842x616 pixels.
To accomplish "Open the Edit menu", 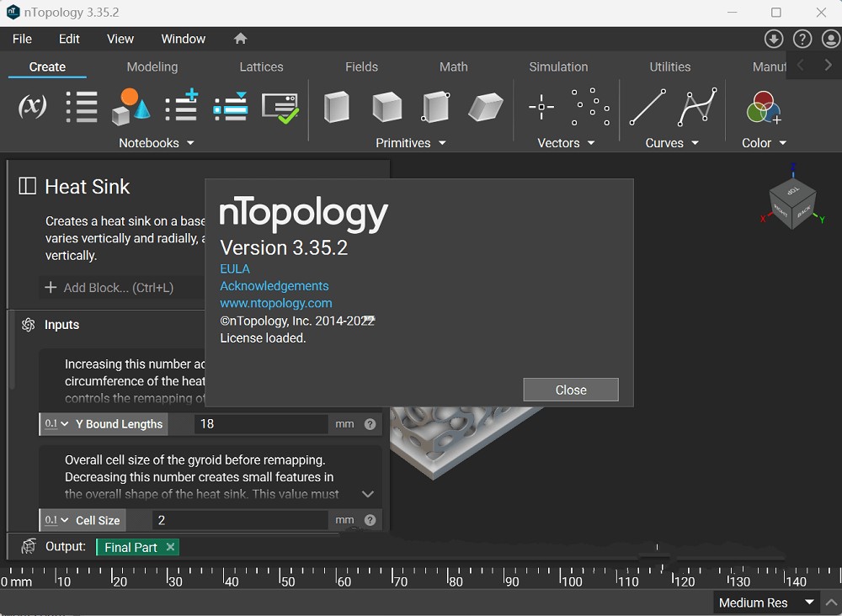I will coord(69,39).
